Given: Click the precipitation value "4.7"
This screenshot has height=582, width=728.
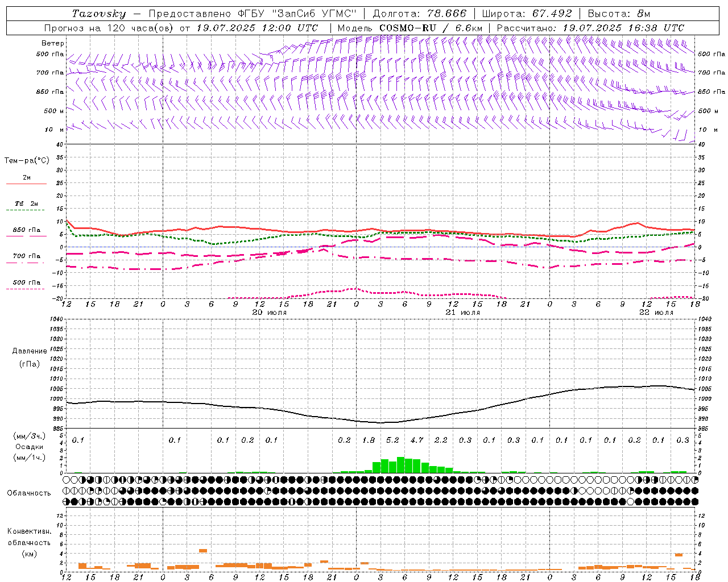Looking at the screenshot, I should click(417, 440).
